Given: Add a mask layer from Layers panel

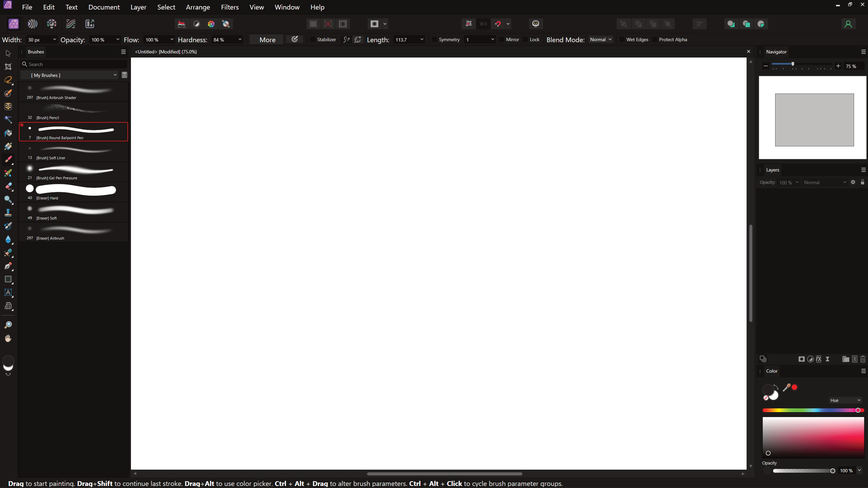Looking at the screenshot, I should pyautogui.click(x=802, y=359).
